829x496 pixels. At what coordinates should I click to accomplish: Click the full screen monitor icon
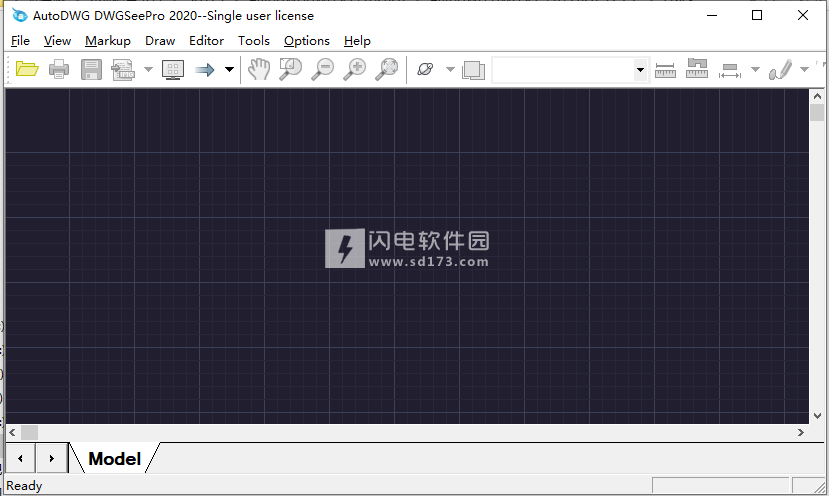tap(173, 69)
